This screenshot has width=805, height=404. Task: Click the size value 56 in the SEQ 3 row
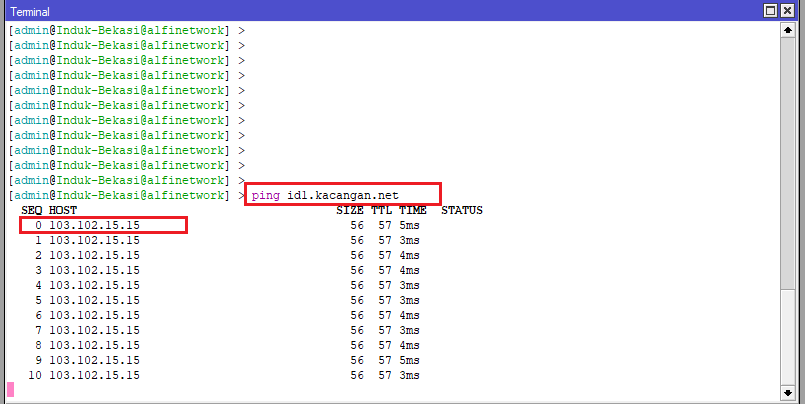pyautogui.click(x=357, y=270)
